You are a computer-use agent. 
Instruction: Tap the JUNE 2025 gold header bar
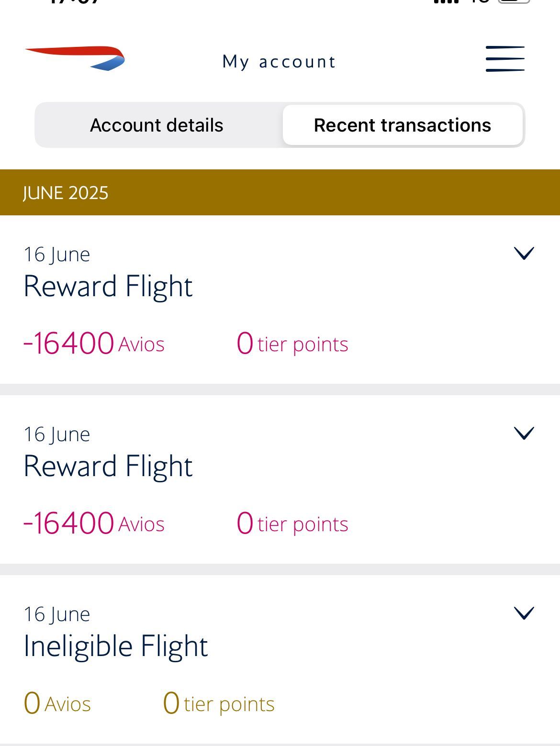pos(280,192)
